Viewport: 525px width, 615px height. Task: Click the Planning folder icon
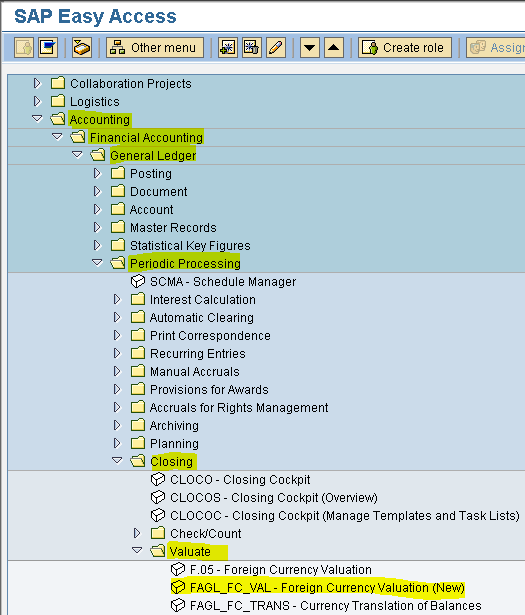coord(138,443)
